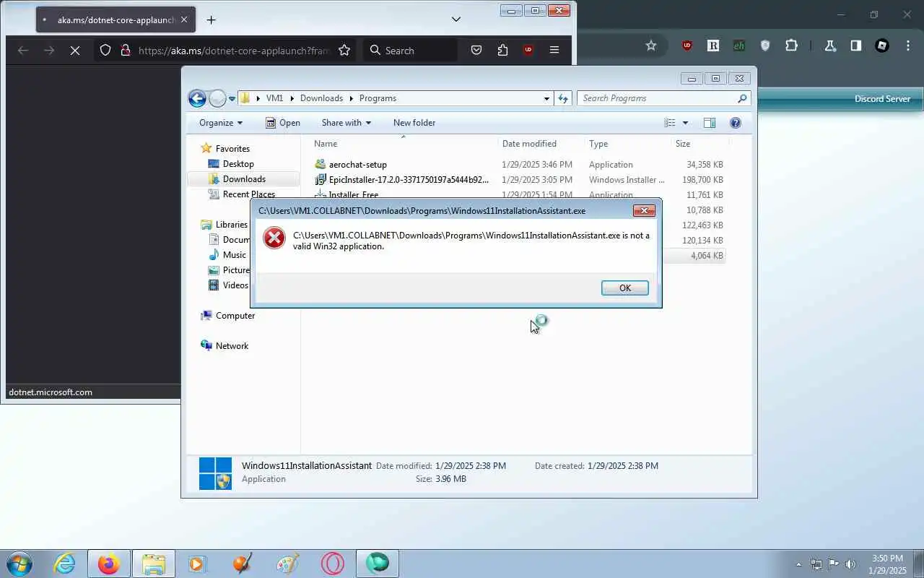
Task: Click Open in the Explorer toolbar
Action: point(283,123)
